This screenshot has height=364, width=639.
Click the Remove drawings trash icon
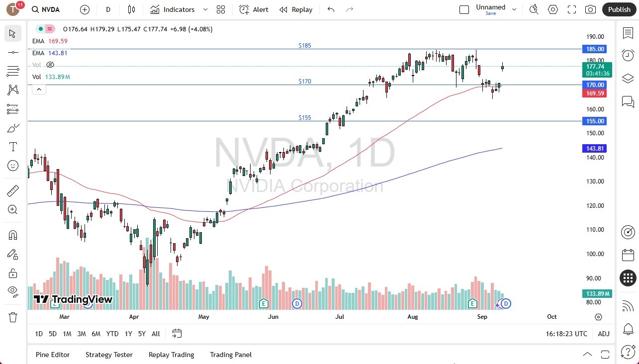pos(12,317)
